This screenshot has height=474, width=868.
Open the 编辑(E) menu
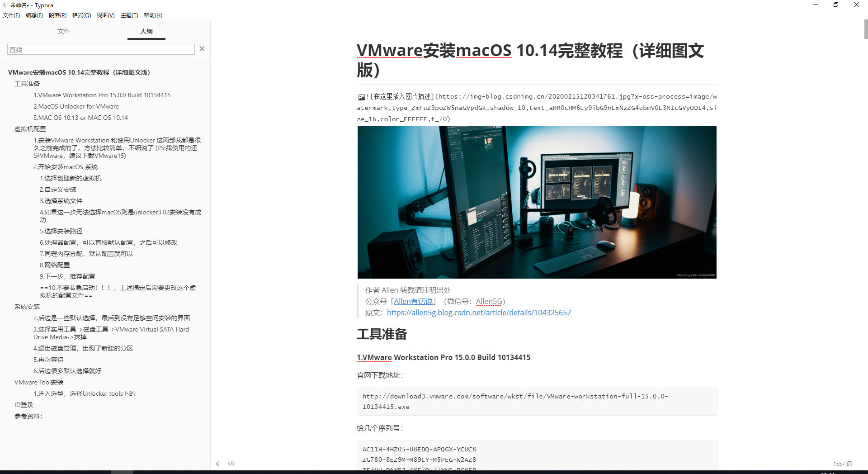[34, 15]
